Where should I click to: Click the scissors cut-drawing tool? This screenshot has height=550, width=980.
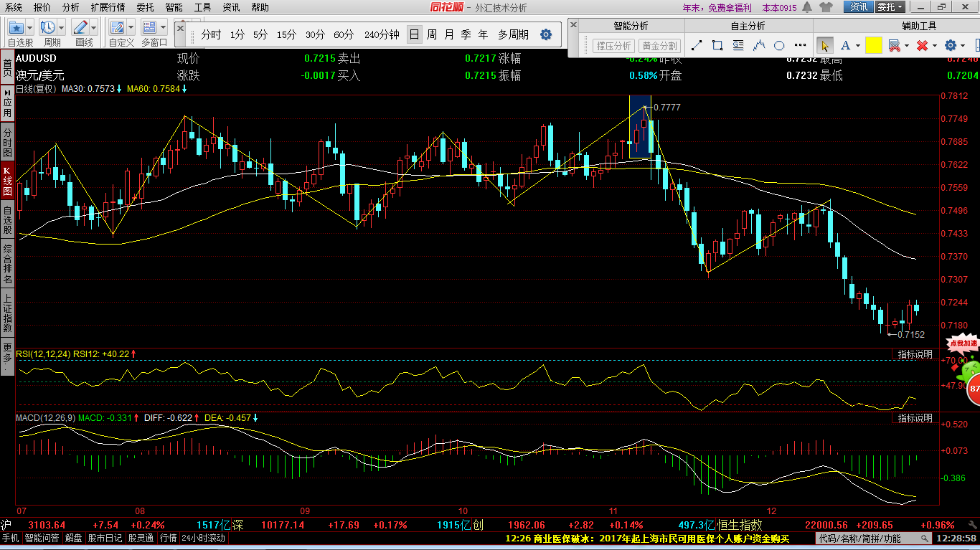[x=894, y=45]
